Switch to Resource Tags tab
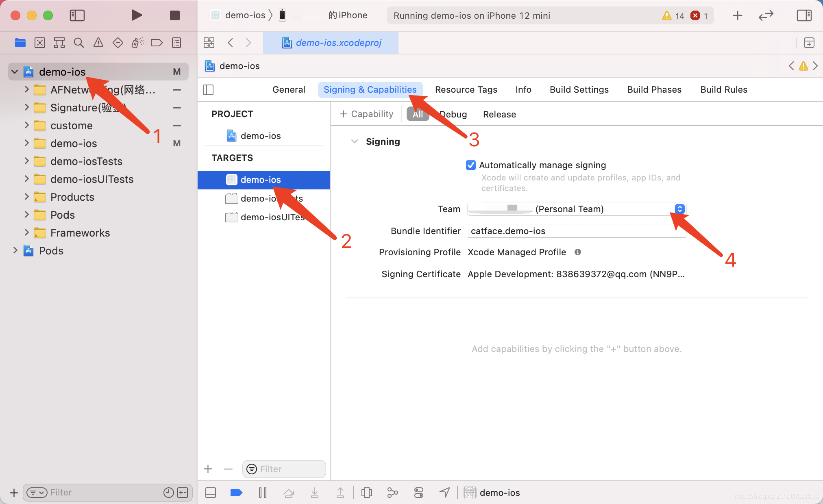Viewport: 823px width, 504px height. [466, 89]
